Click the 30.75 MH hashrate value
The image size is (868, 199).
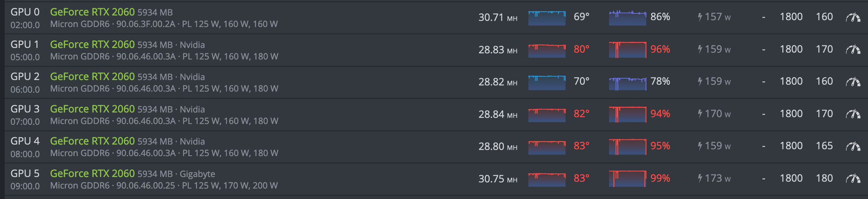(497, 179)
